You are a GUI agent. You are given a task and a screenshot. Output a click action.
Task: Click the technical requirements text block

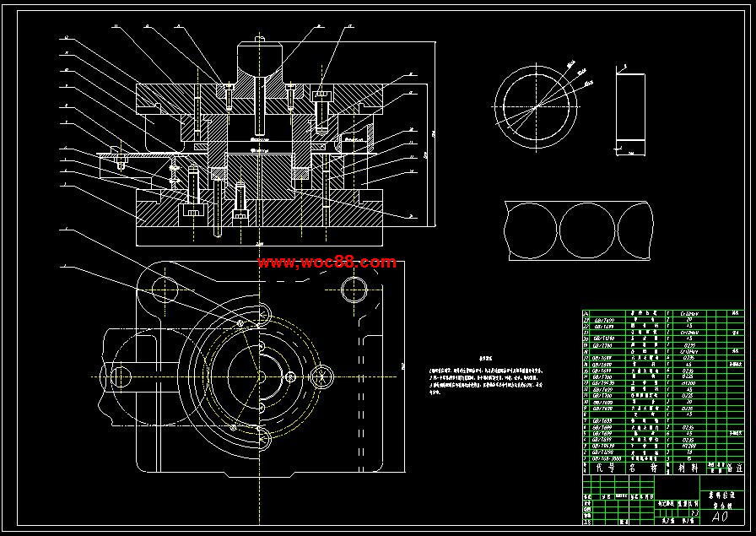pyautogui.click(x=486, y=376)
